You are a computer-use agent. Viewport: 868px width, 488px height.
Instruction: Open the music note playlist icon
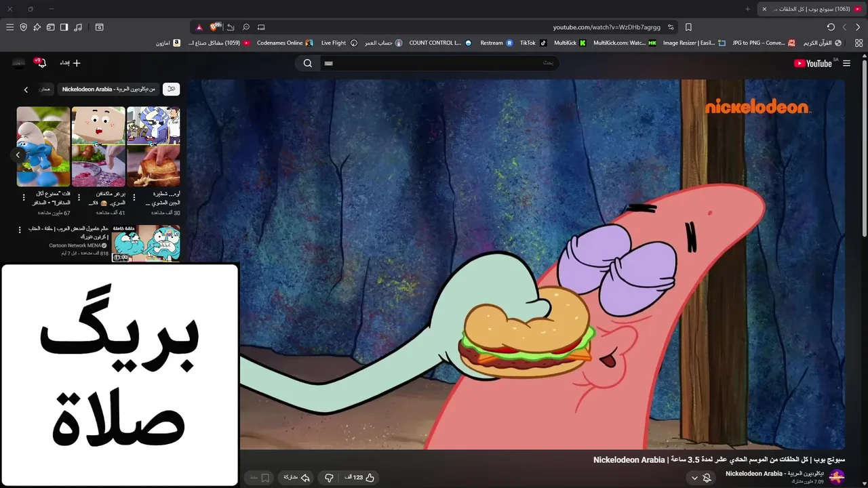tap(78, 27)
